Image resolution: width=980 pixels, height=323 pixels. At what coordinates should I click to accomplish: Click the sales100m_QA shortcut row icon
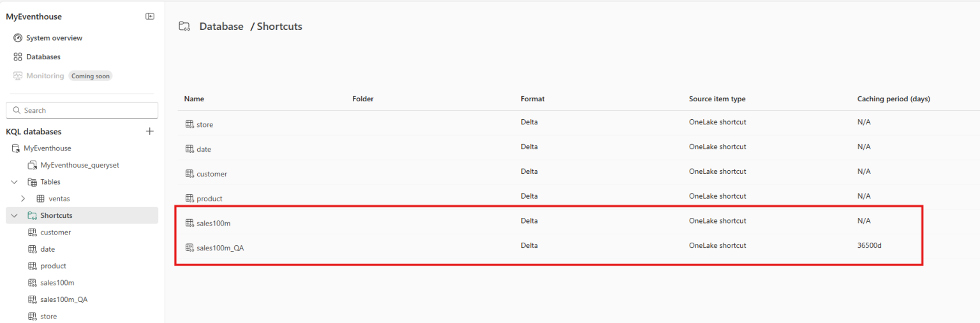(189, 248)
